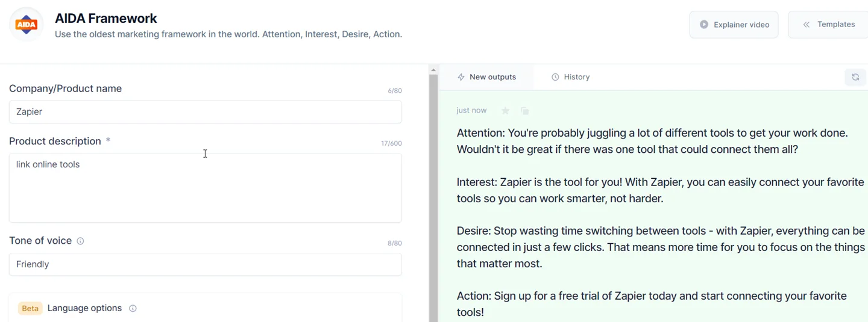Click the clock icon beside History

(x=555, y=77)
